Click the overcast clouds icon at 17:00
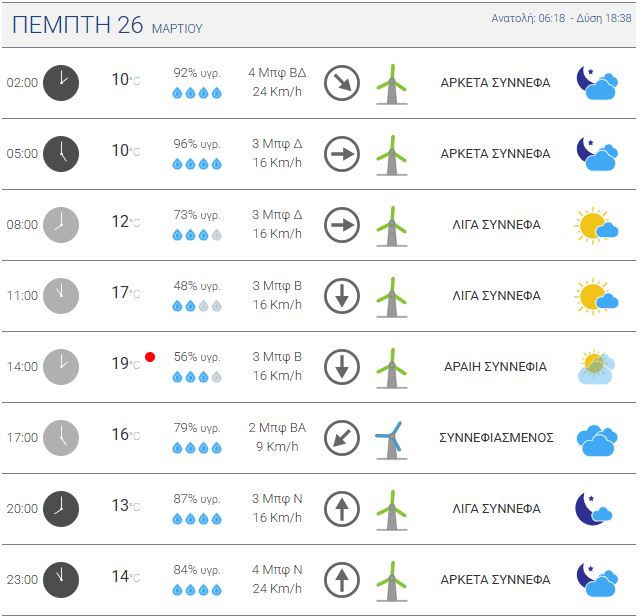 coord(596,438)
